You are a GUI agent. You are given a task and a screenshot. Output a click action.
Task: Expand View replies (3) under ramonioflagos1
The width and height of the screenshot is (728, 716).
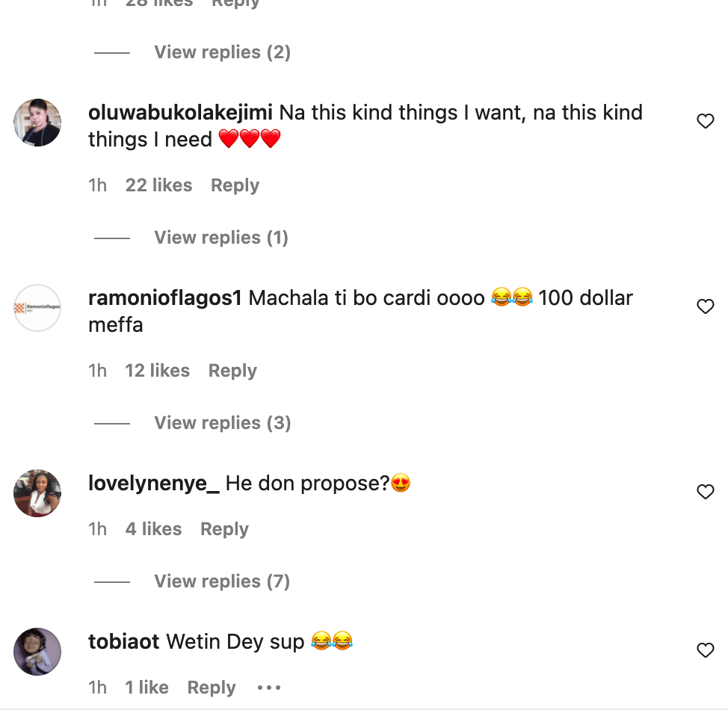222,423
